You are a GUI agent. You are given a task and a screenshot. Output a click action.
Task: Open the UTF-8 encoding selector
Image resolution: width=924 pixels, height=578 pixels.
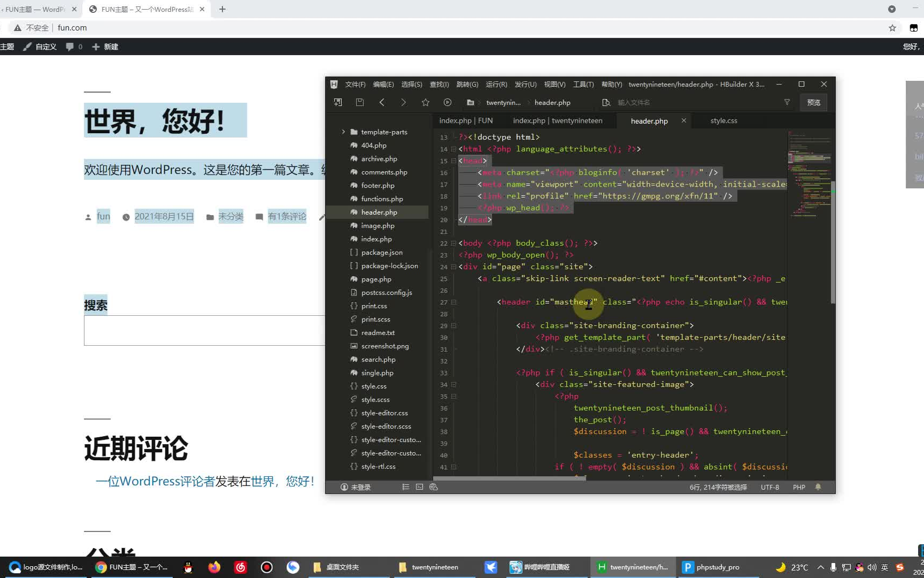coord(769,487)
